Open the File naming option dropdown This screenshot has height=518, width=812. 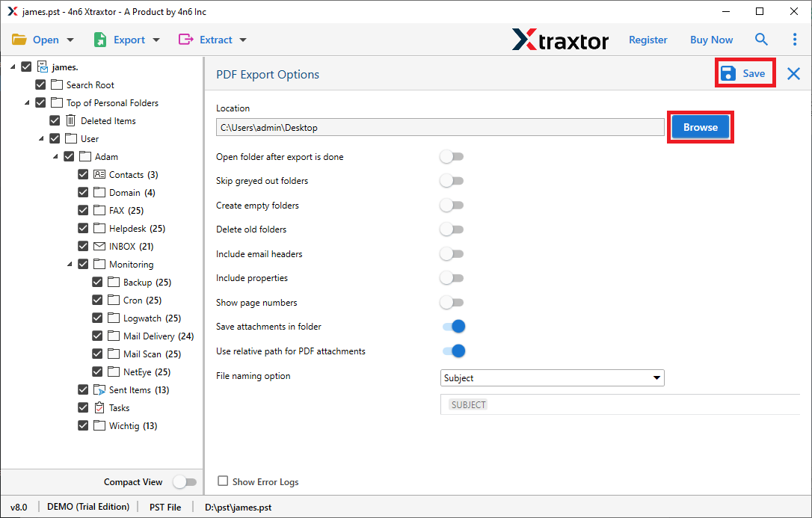tap(553, 378)
